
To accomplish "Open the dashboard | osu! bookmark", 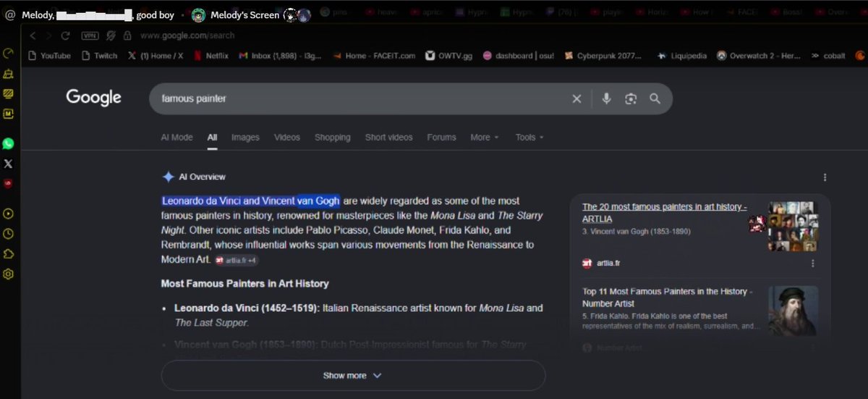I will [x=519, y=56].
